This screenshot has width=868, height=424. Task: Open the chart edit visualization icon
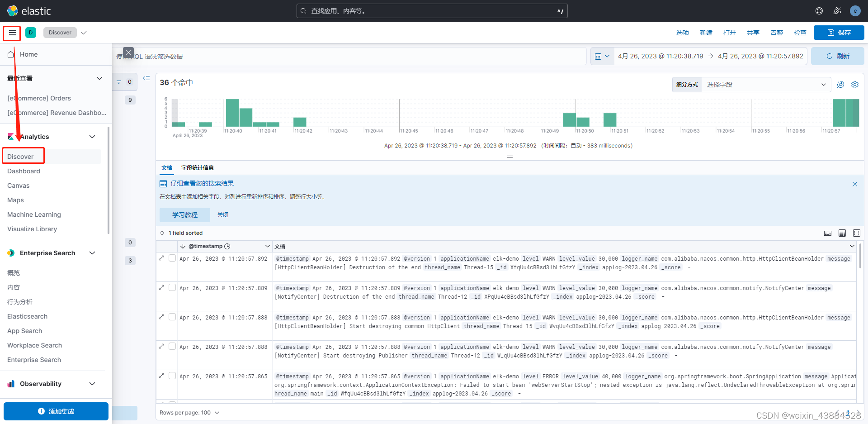(840, 85)
